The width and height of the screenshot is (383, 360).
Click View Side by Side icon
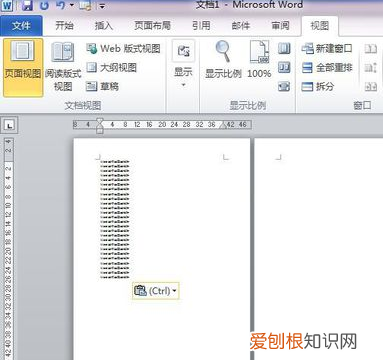pyautogui.click(x=371, y=49)
